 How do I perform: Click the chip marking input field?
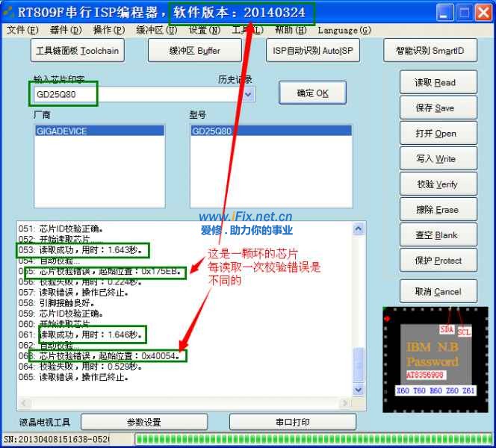click(x=134, y=95)
